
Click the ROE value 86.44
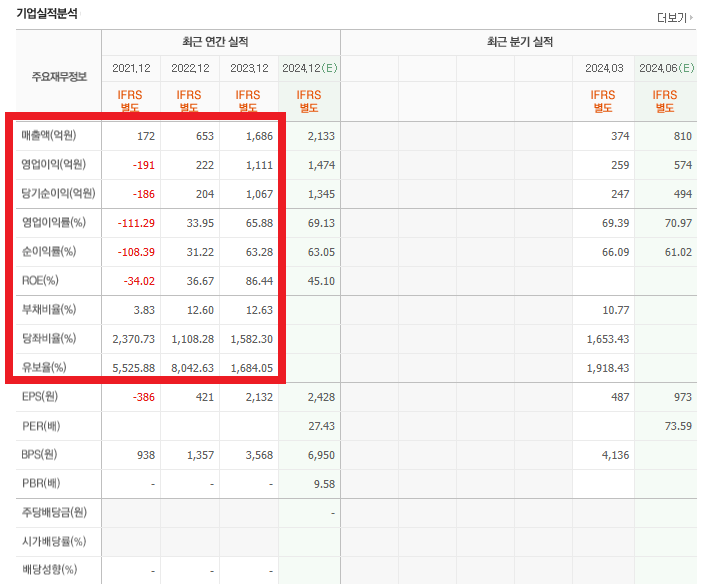(259, 281)
